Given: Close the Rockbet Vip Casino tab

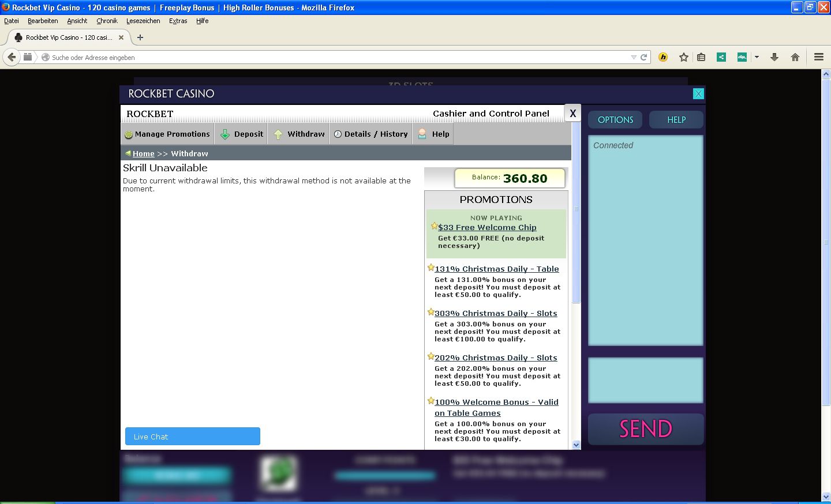Looking at the screenshot, I should click(x=121, y=37).
